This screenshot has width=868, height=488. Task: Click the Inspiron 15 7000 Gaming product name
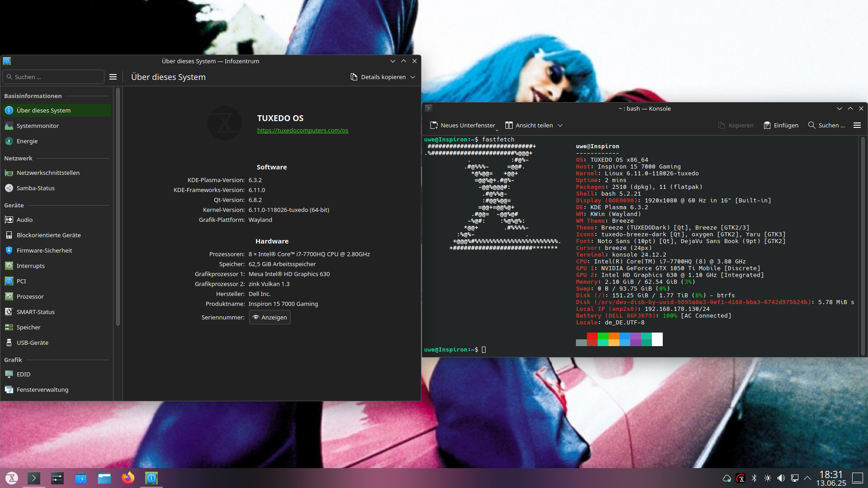(x=283, y=304)
